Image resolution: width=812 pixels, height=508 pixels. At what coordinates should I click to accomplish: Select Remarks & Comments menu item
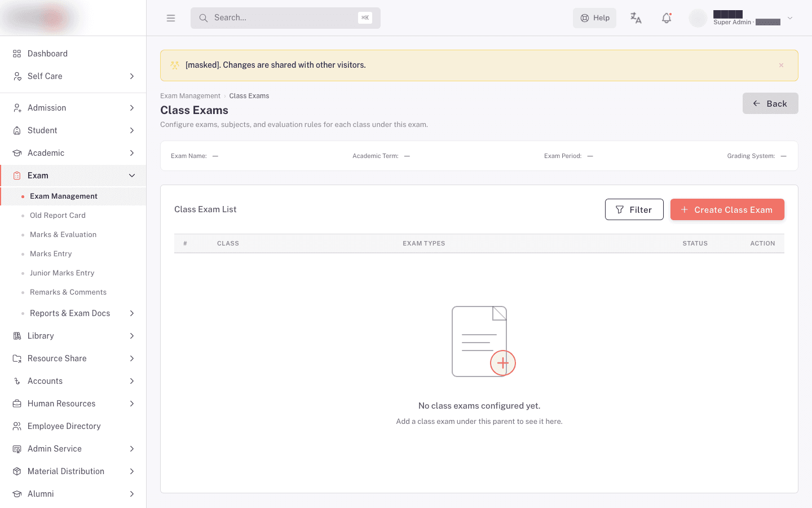coord(68,292)
